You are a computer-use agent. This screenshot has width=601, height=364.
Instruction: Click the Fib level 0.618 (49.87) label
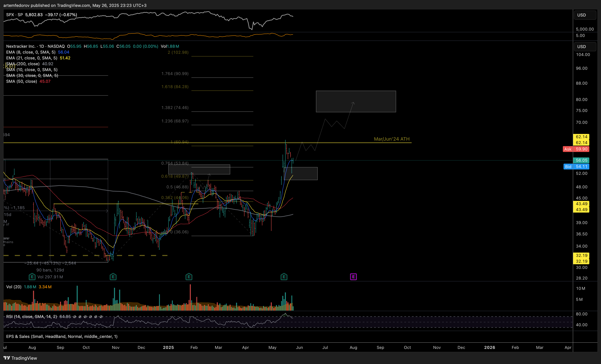[175, 176]
